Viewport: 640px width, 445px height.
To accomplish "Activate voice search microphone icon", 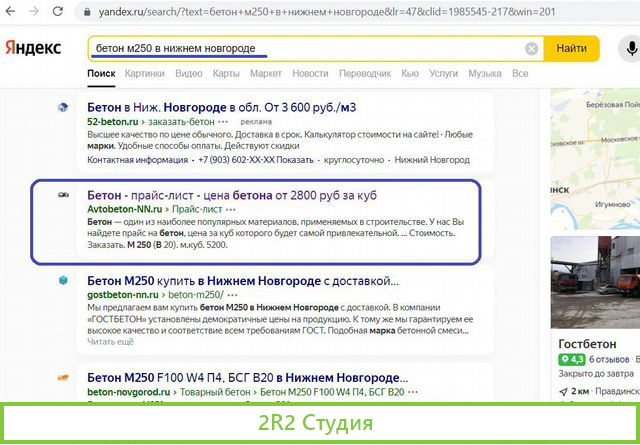I will click(x=632, y=48).
